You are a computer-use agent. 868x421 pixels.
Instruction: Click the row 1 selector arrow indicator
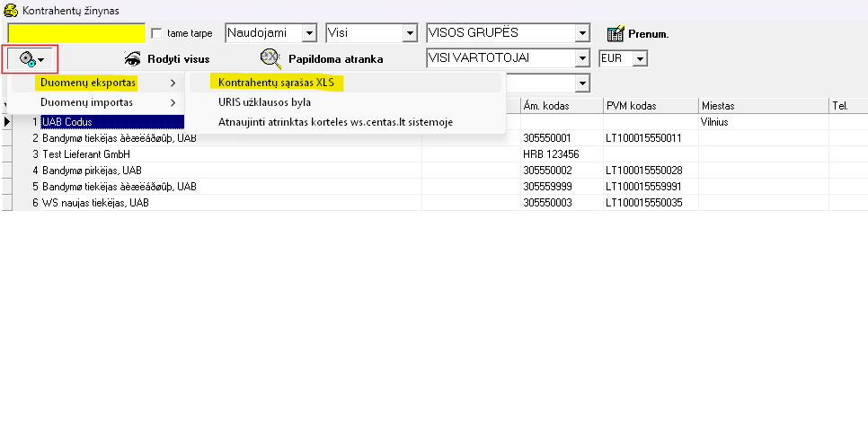click(7, 122)
